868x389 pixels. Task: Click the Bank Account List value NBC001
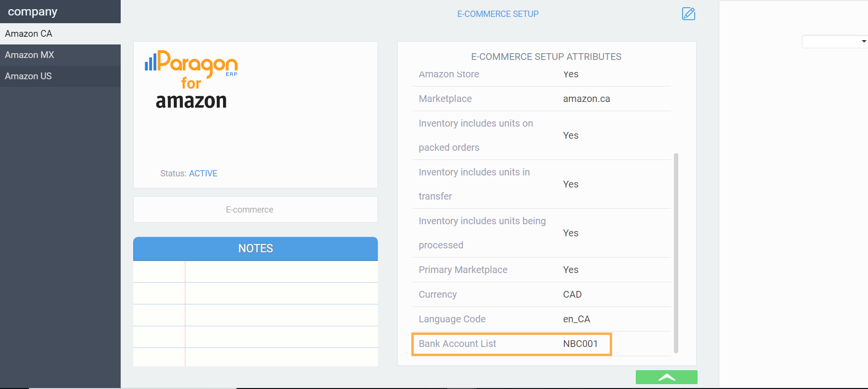point(580,344)
